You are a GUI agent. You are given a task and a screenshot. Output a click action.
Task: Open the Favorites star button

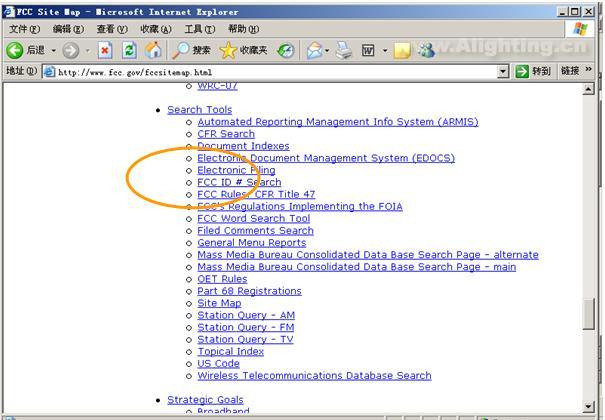[244, 50]
